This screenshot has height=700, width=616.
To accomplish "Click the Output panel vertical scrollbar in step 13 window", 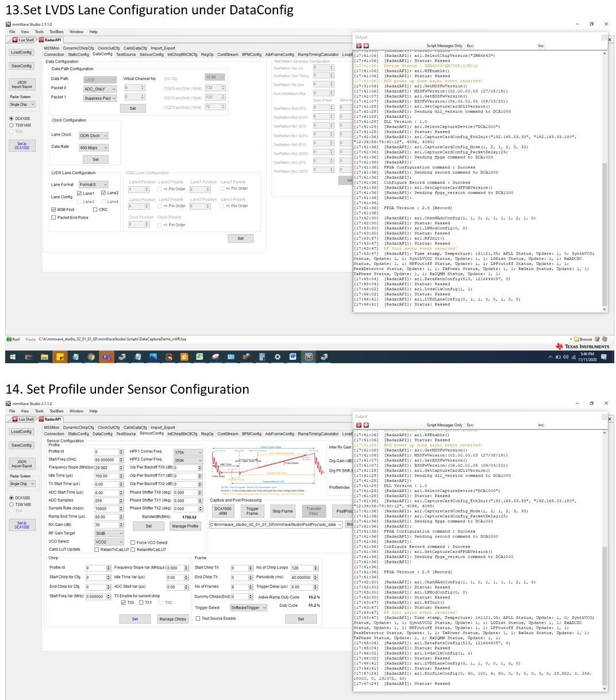I will tap(604, 182).
